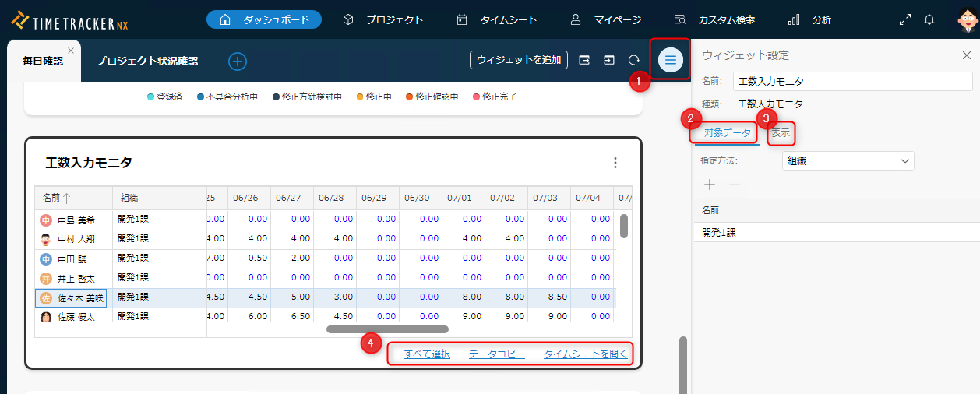Toggle the 修正完了 legend item
The height and width of the screenshot is (394, 980).
pyautogui.click(x=495, y=97)
